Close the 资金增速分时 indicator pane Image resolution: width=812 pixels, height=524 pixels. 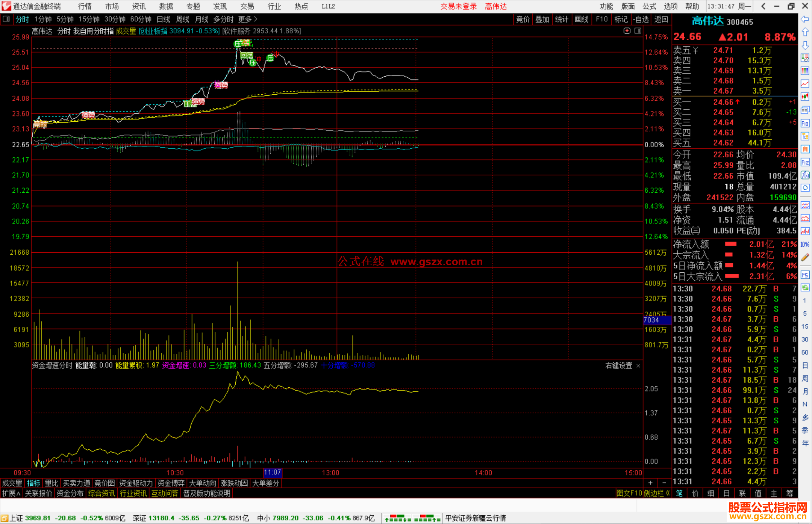[x=638, y=365]
